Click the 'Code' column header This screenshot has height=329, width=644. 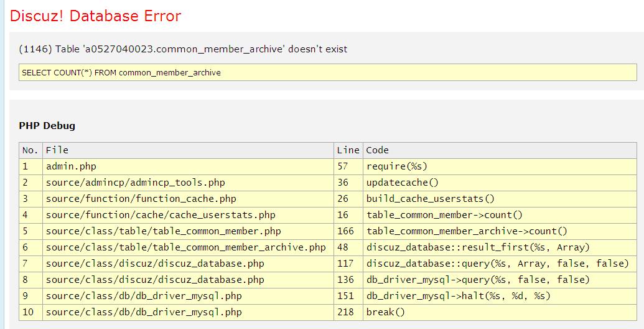[500, 151]
